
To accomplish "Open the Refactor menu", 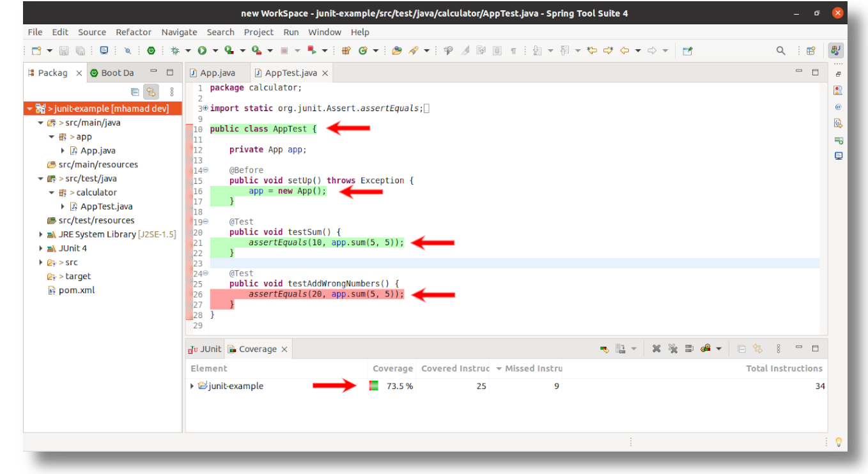I will [x=134, y=32].
